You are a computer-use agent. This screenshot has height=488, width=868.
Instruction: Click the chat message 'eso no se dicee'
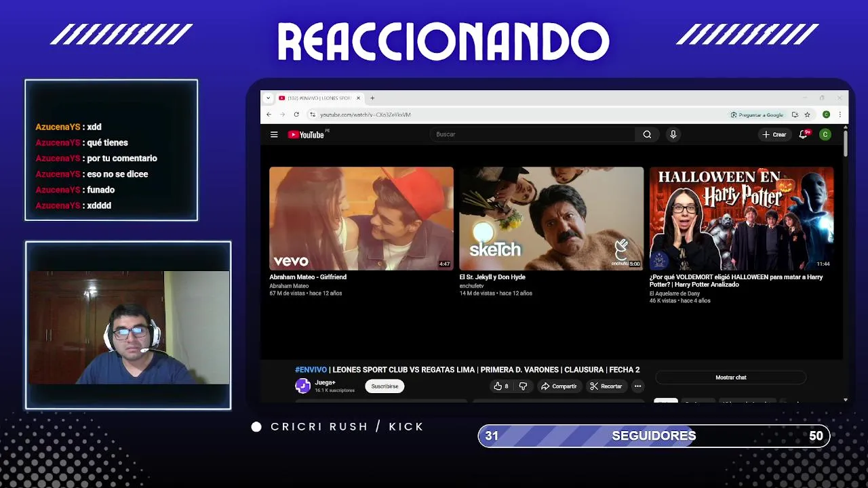[x=117, y=174]
